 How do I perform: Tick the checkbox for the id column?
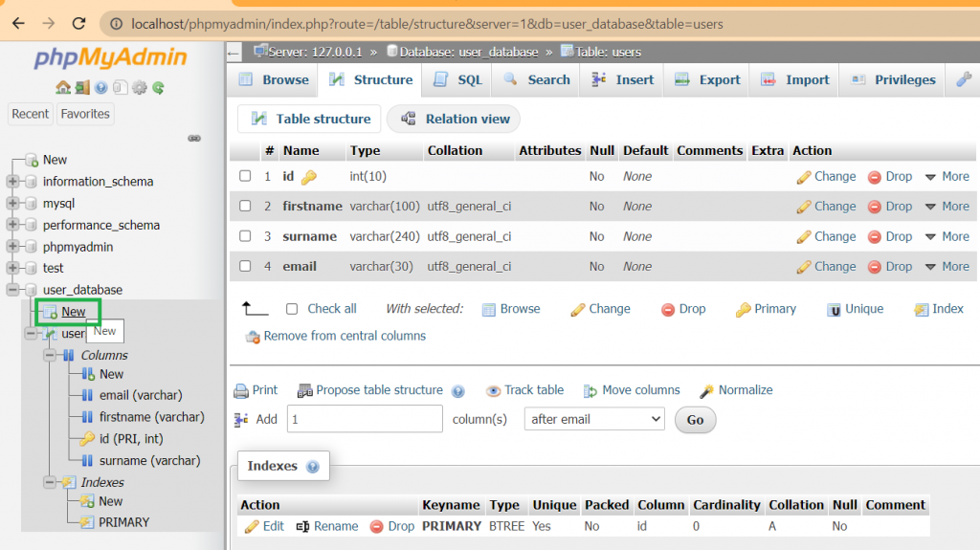245,176
